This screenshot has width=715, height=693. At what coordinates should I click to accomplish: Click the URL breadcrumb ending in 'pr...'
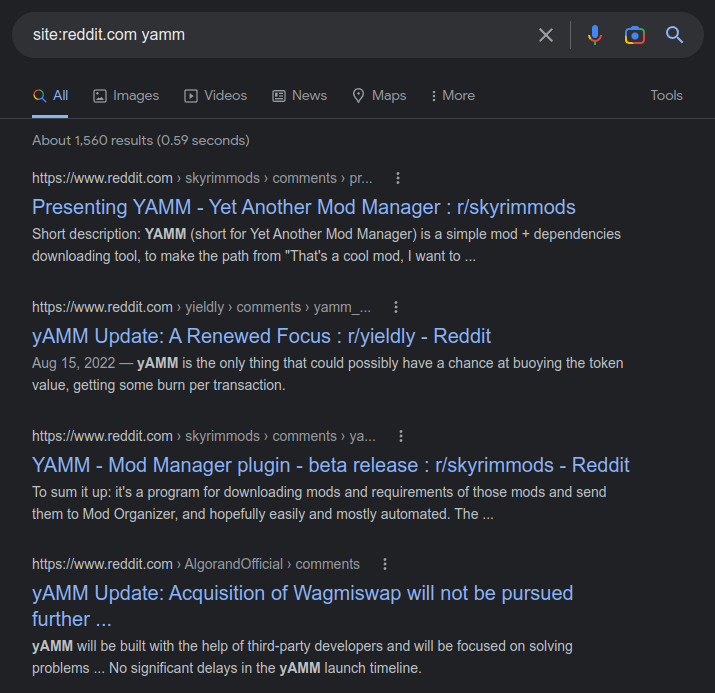(202, 178)
